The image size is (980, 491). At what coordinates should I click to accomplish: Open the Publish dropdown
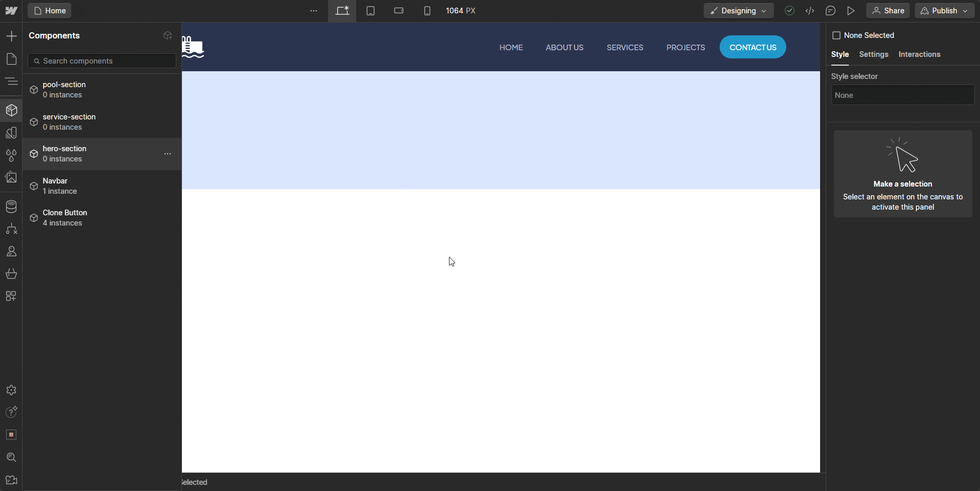(944, 11)
